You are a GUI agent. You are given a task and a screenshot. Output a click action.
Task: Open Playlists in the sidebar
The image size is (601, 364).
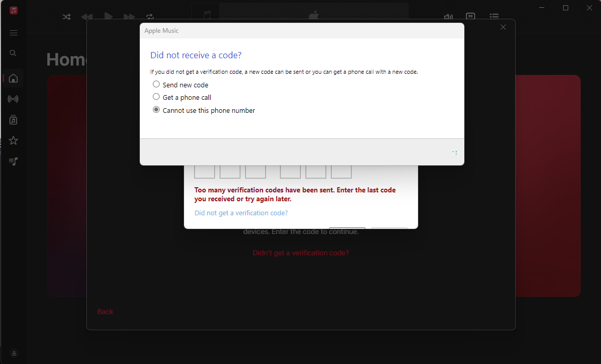13,161
